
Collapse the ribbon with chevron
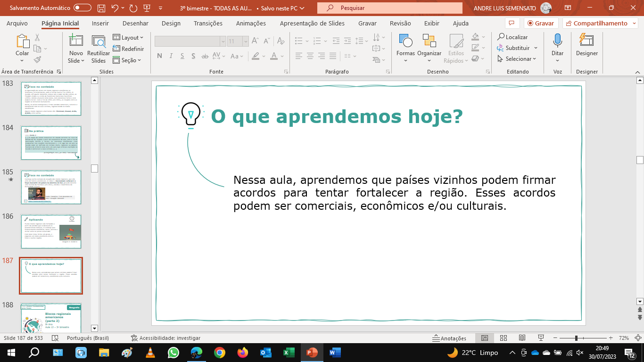(x=637, y=72)
